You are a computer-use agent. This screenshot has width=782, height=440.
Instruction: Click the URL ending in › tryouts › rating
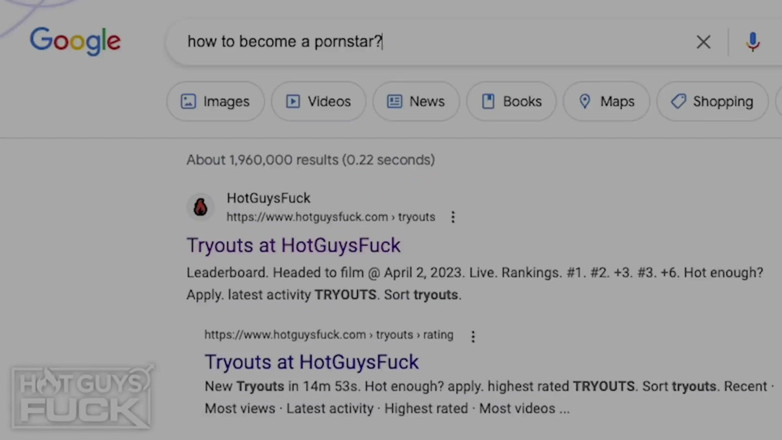[328, 335]
